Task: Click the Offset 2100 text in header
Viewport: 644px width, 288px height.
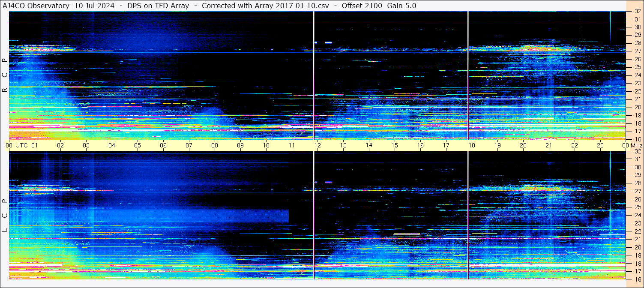Action: [x=362, y=6]
